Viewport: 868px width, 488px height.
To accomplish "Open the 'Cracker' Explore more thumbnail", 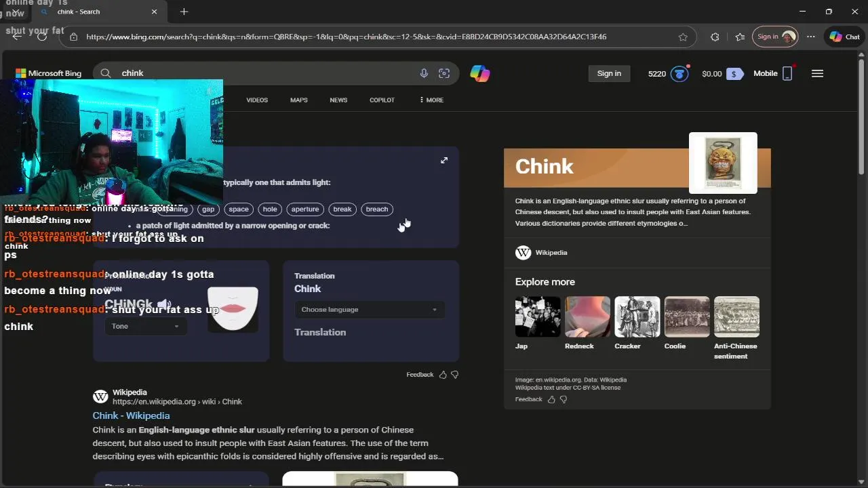I will click(x=637, y=317).
